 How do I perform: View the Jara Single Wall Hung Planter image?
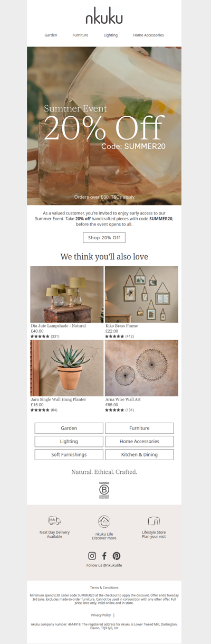click(67, 368)
